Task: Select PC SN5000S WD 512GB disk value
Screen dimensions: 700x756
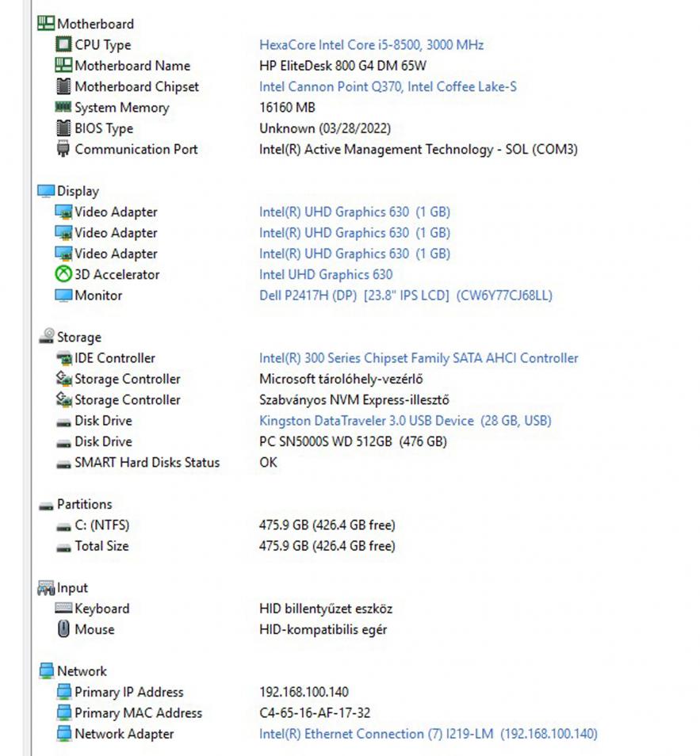Action: pyautogui.click(x=353, y=441)
